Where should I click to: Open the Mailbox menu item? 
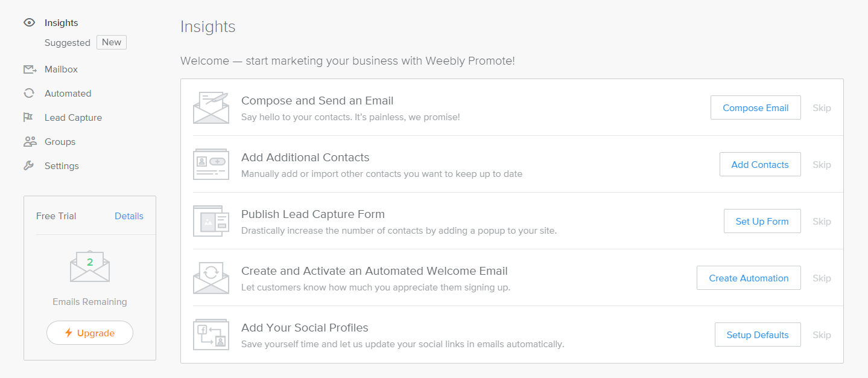61,69
